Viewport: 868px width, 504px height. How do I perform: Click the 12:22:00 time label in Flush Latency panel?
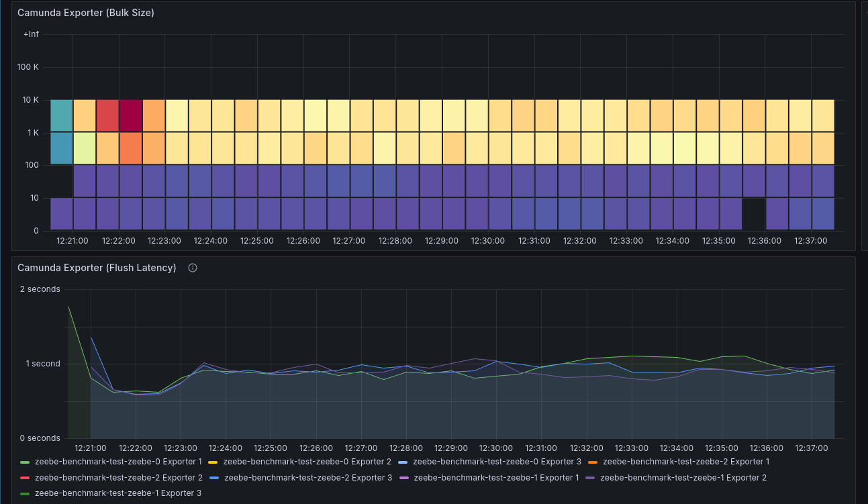(136, 448)
